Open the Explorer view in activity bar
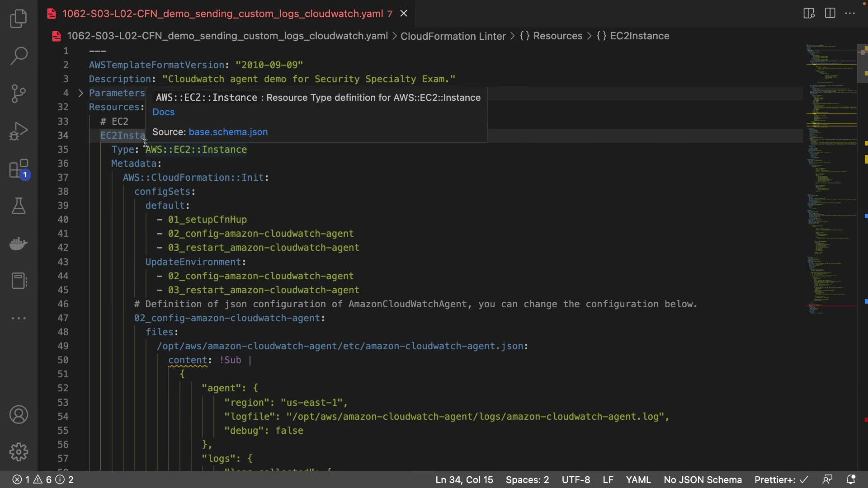This screenshot has height=488, width=868. pyautogui.click(x=19, y=19)
